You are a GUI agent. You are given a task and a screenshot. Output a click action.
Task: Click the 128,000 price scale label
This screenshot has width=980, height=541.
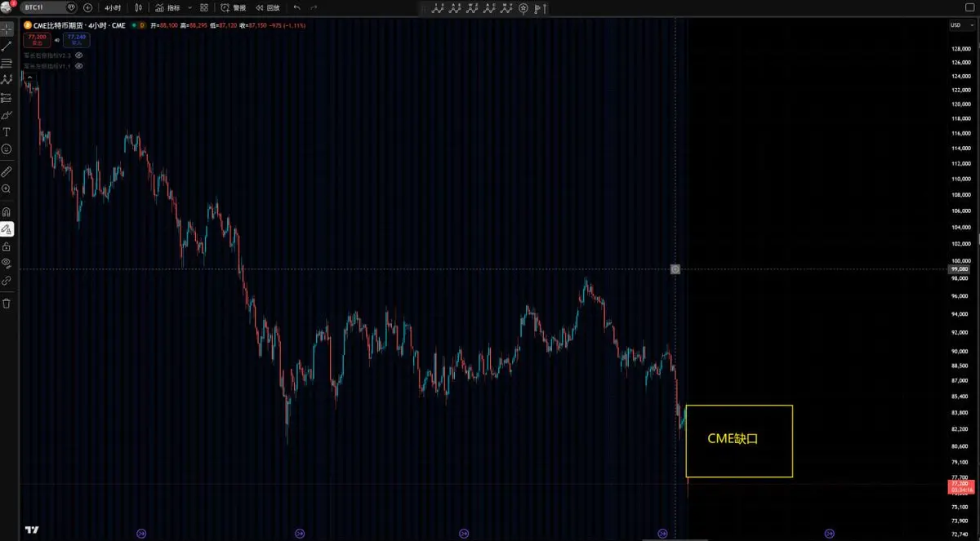tap(960, 48)
